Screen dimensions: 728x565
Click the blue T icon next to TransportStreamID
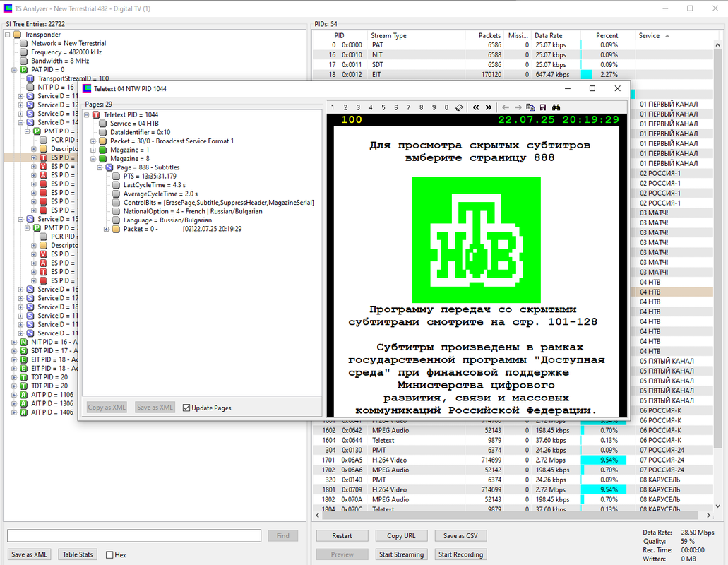coord(30,78)
